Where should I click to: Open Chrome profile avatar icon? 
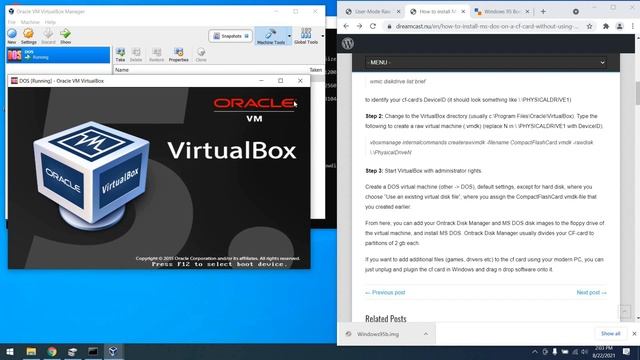click(x=620, y=26)
